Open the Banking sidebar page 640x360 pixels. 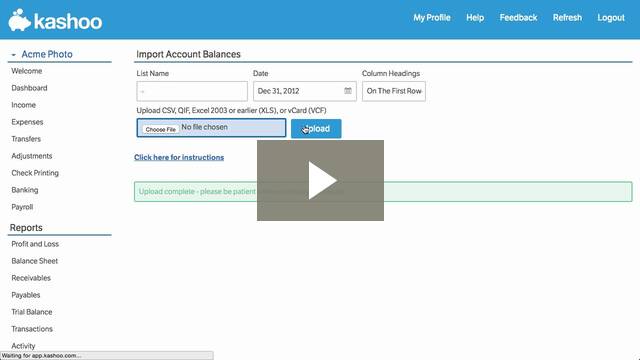coord(25,190)
